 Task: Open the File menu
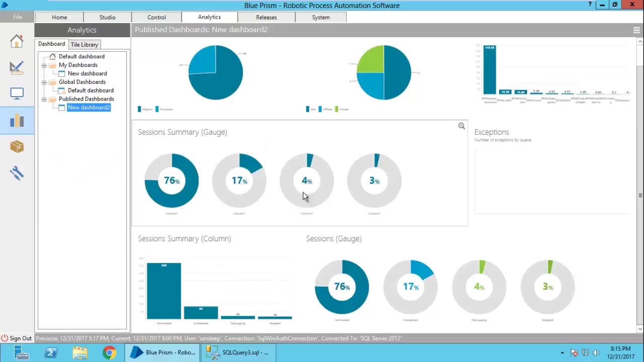click(x=17, y=17)
